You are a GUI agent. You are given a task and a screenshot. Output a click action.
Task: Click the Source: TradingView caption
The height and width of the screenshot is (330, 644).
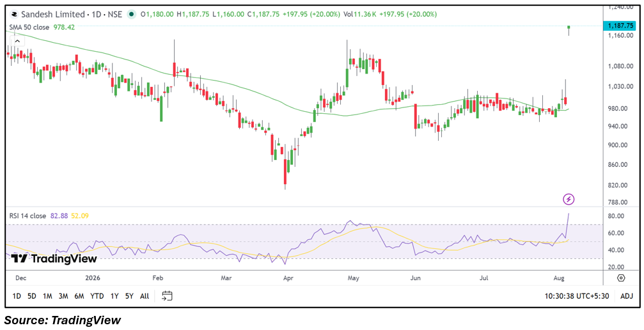pos(63,319)
